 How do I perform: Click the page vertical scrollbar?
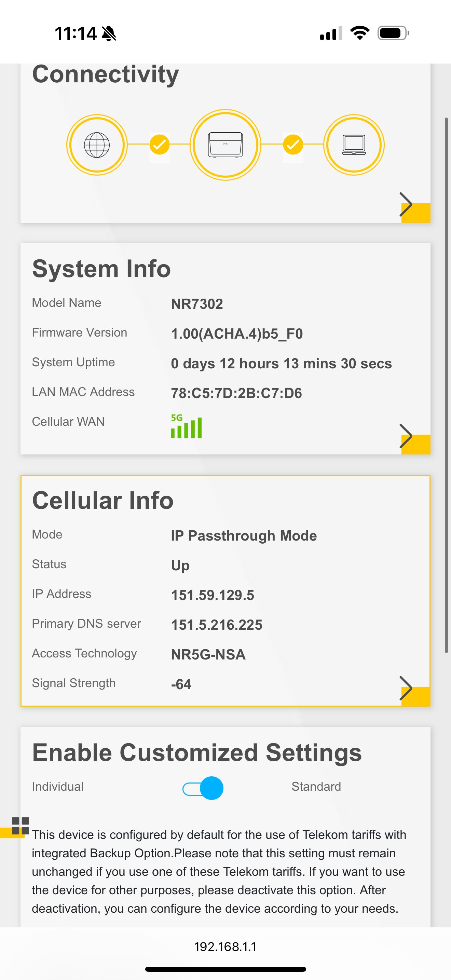point(447,384)
